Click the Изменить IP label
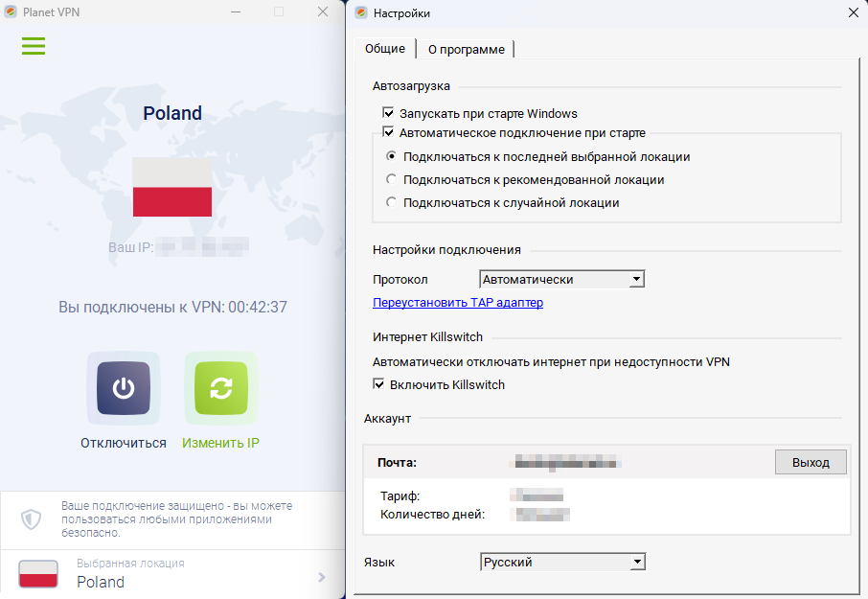868x599 pixels. tap(221, 443)
